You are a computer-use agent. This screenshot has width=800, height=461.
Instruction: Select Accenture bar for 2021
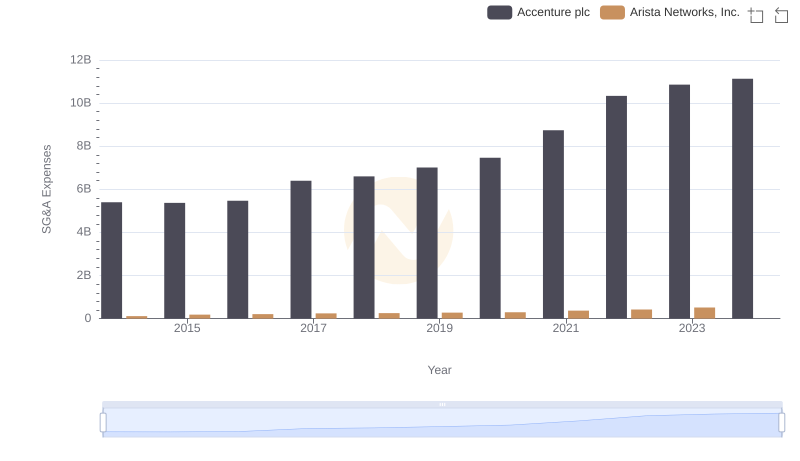click(554, 224)
